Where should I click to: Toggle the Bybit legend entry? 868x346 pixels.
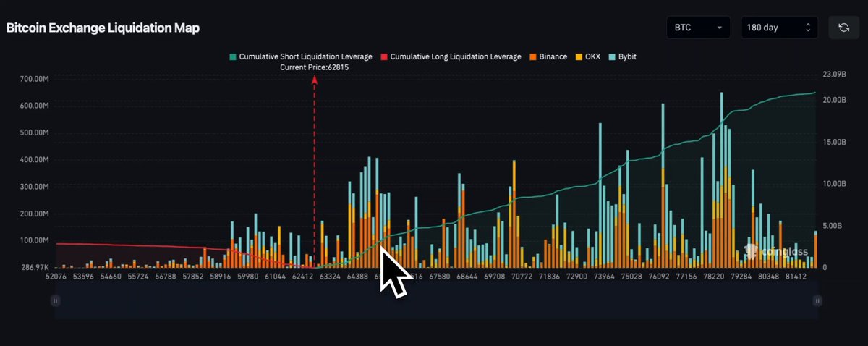[621, 56]
